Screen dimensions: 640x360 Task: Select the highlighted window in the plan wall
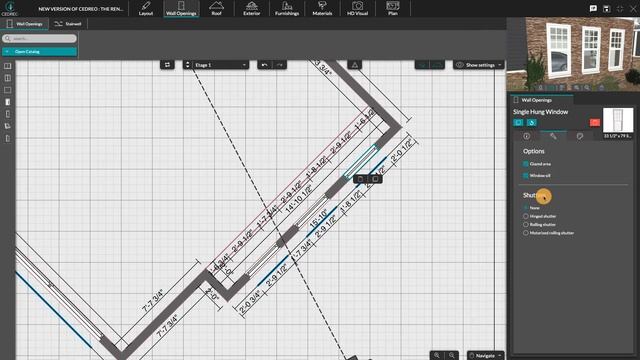(x=360, y=162)
